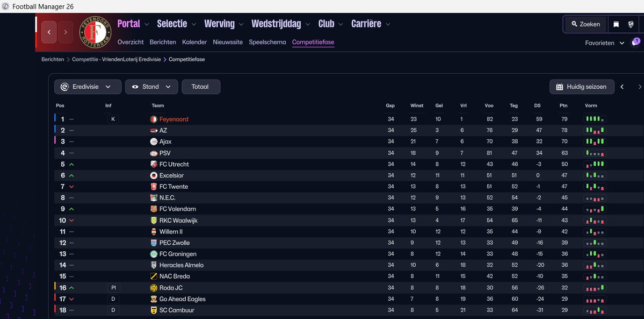The width and height of the screenshot is (644, 319).
Task: Open the globe icon in top bar
Action: click(x=631, y=24)
